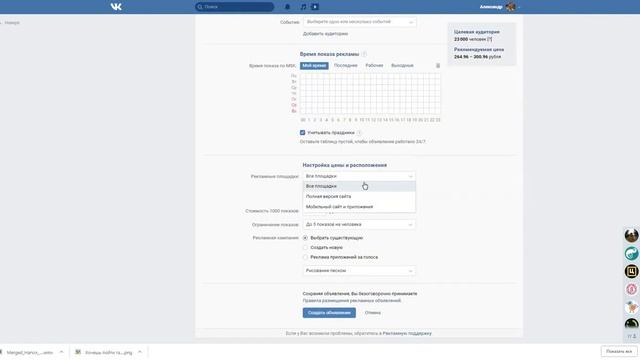Open the «Рисование песком» campaign dropdown
The image size is (640, 360).
tap(359, 271)
